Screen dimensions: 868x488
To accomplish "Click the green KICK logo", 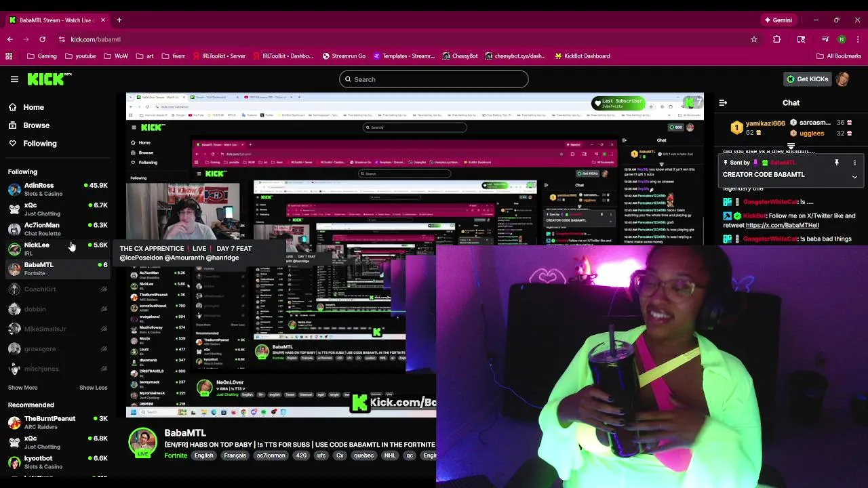I will [x=50, y=79].
